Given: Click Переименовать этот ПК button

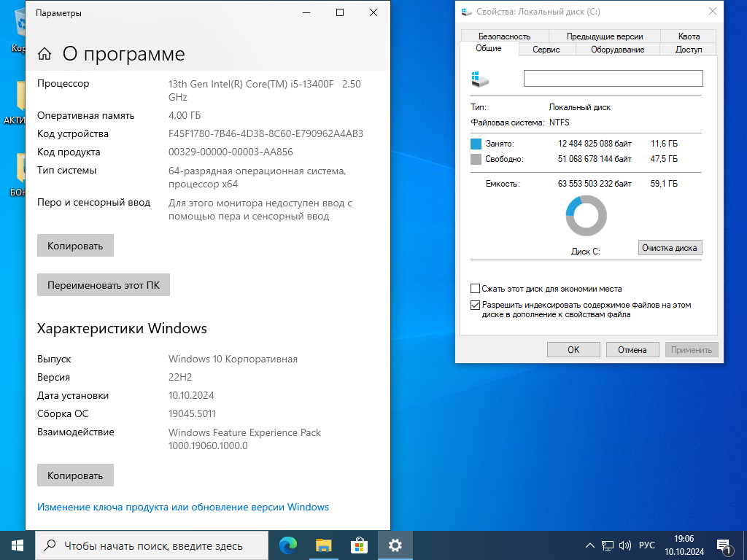Looking at the screenshot, I should click(x=104, y=285).
